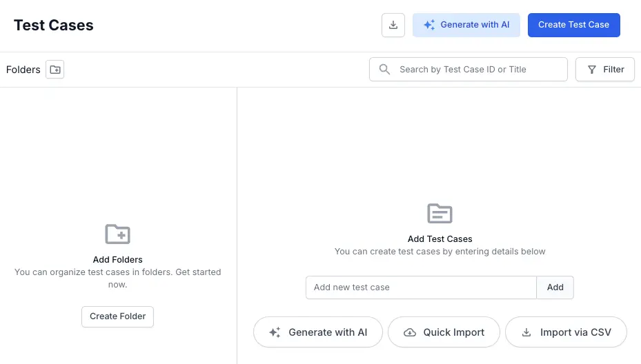Click the funnel icon on the Filter button
This screenshot has height=364, width=641.
tap(592, 70)
